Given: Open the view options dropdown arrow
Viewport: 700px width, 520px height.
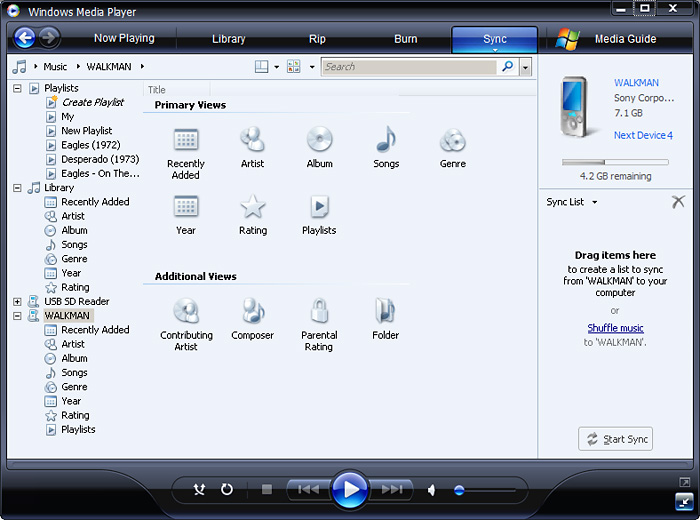Looking at the screenshot, I should (x=312, y=67).
